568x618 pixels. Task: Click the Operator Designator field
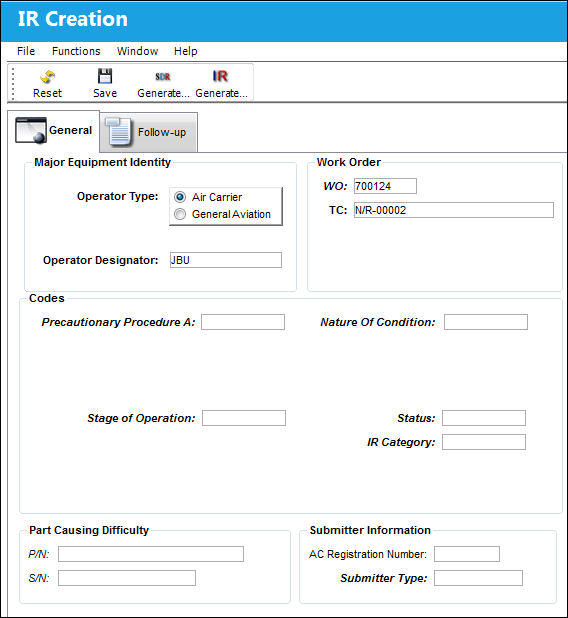click(x=226, y=260)
